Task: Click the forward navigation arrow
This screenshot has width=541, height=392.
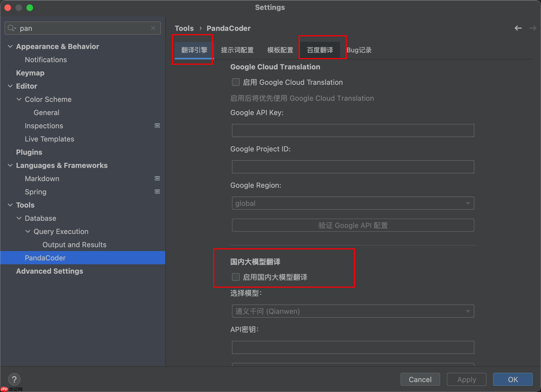Action: [x=533, y=28]
